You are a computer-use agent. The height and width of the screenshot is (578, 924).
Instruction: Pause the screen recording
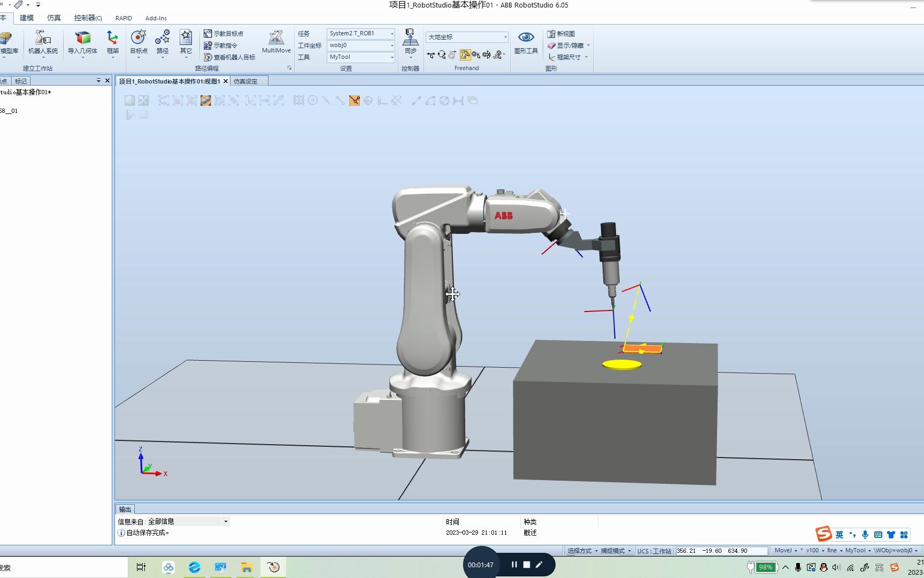tap(514, 565)
